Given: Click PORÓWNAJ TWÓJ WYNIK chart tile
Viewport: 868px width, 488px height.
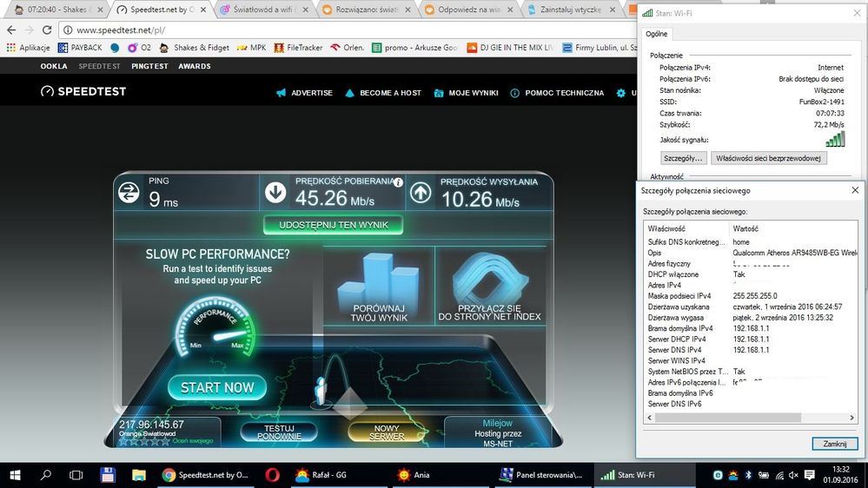Looking at the screenshot, I should (379, 286).
